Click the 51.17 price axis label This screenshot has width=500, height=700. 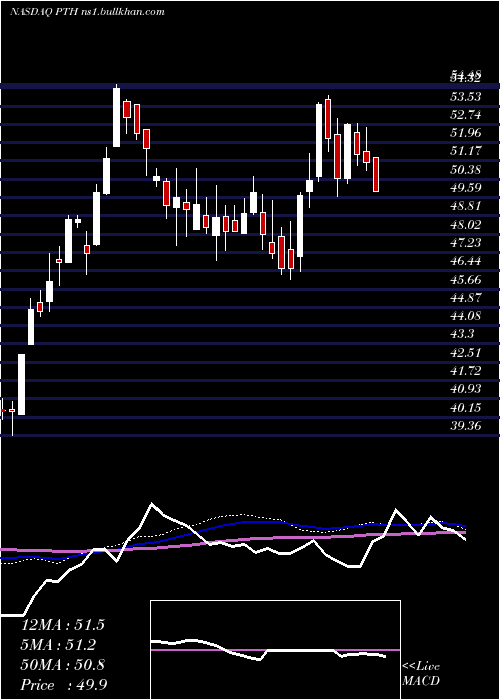[466, 151]
